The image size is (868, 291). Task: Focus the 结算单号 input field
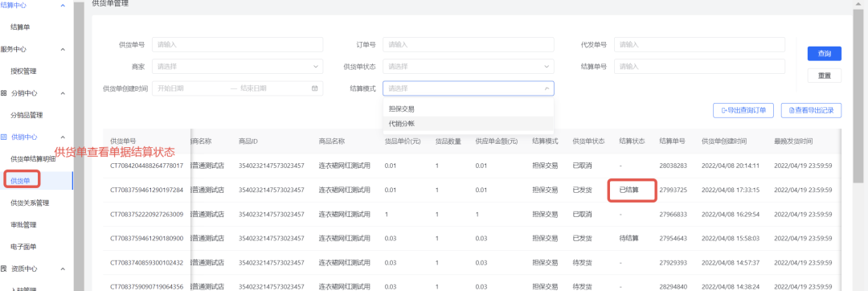coord(699,67)
